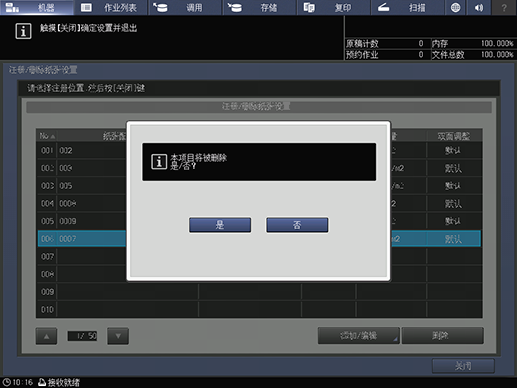The width and height of the screenshot is (517, 388).
Task: Select the row 002 with 003
Action: click(259, 168)
